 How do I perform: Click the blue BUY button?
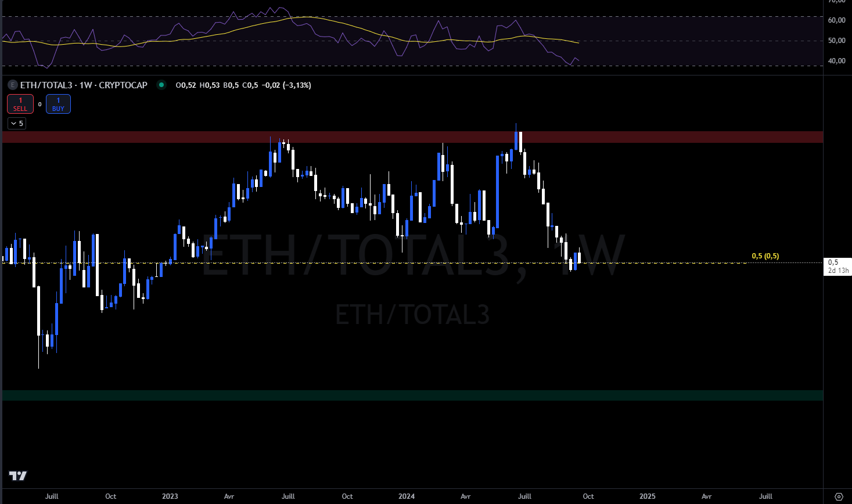point(58,103)
